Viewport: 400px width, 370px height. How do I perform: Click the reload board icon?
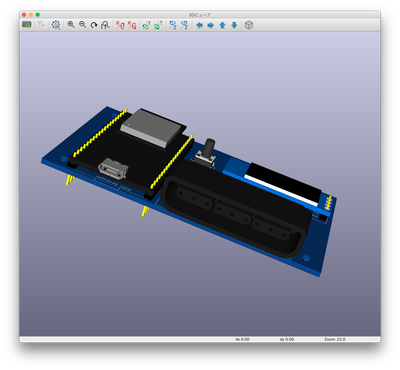(27, 25)
